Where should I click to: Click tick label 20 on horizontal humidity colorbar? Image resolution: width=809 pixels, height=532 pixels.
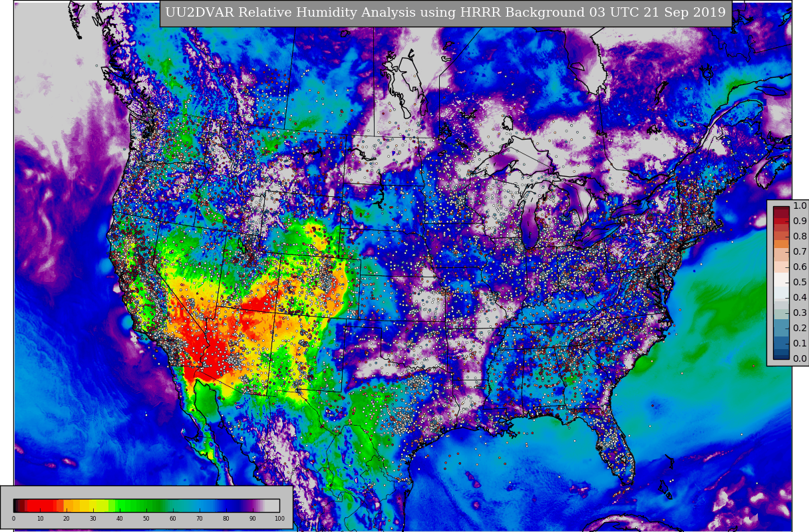(67, 519)
